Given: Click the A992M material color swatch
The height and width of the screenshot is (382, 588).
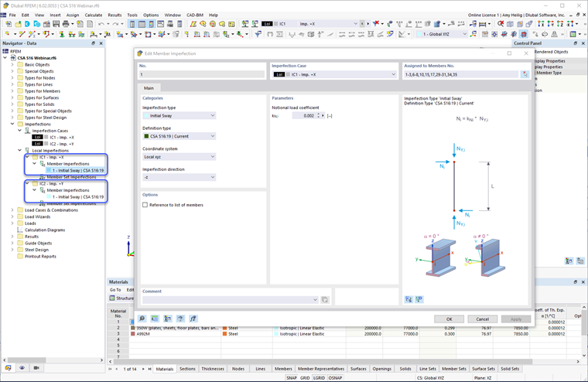Looking at the screenshot, I should pyautogui.click(x=133, y=333).
